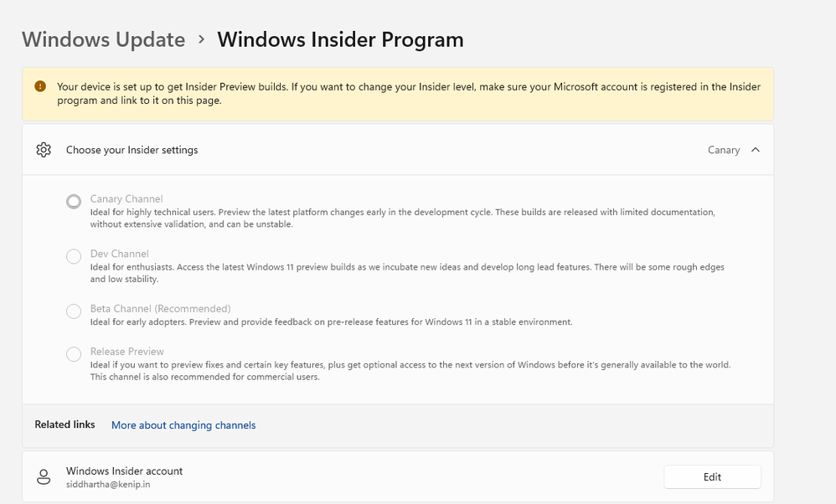Click the "Choose your Insider settings" header text
Viewport: 836px width, 504px height.
coord(132,150)
